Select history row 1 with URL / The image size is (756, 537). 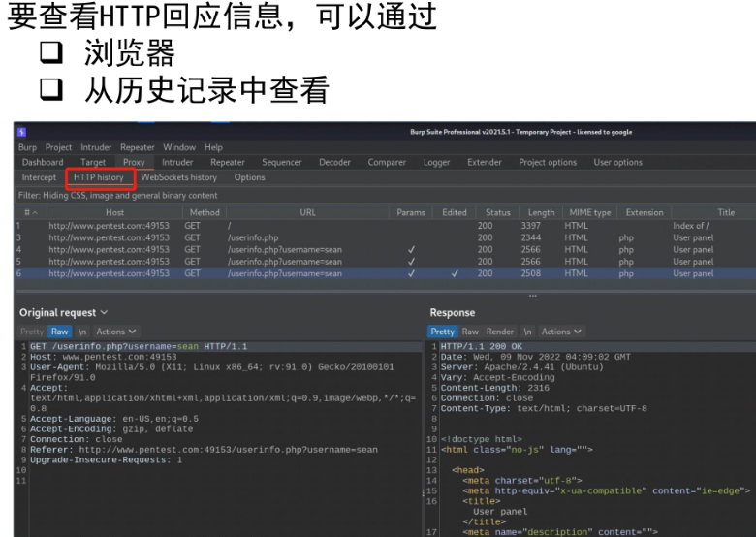[x=385, y=226]
